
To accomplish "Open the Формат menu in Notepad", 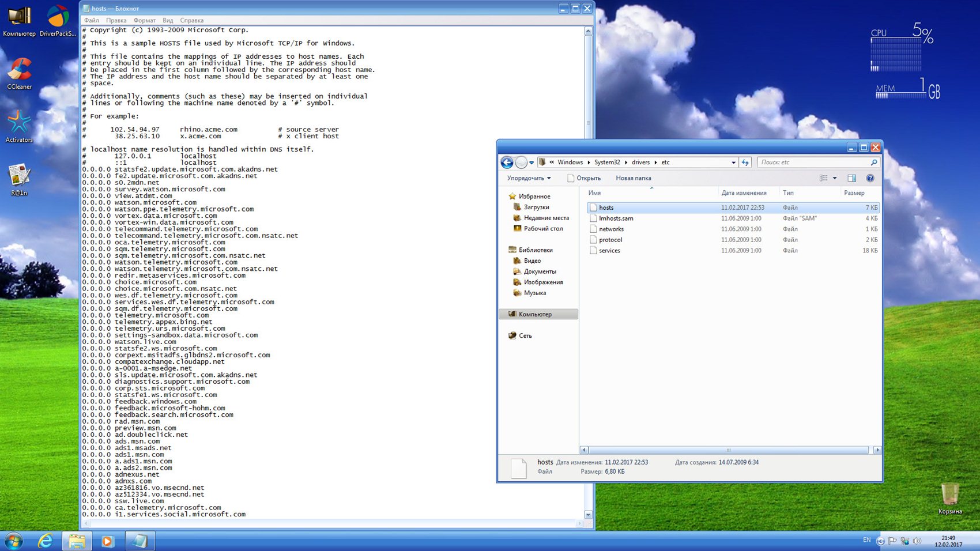I will pos(145,20).
